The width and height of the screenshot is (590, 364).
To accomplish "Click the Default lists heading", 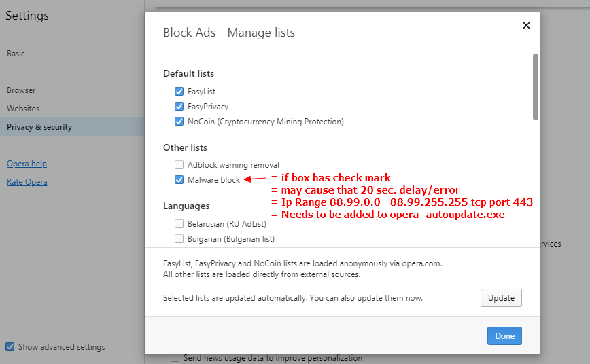I will click(x=188, y=74).
